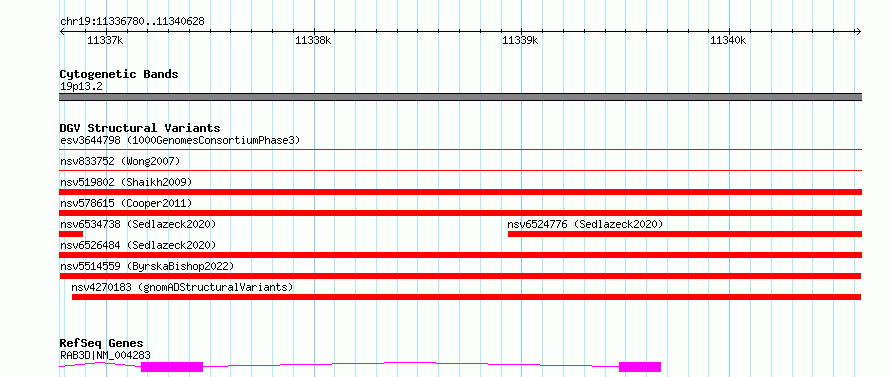Screen dimensions: 890x377
Task: Open the DGV Structural Variants track title
Action: pyautogui.click(x=140, y=128)
